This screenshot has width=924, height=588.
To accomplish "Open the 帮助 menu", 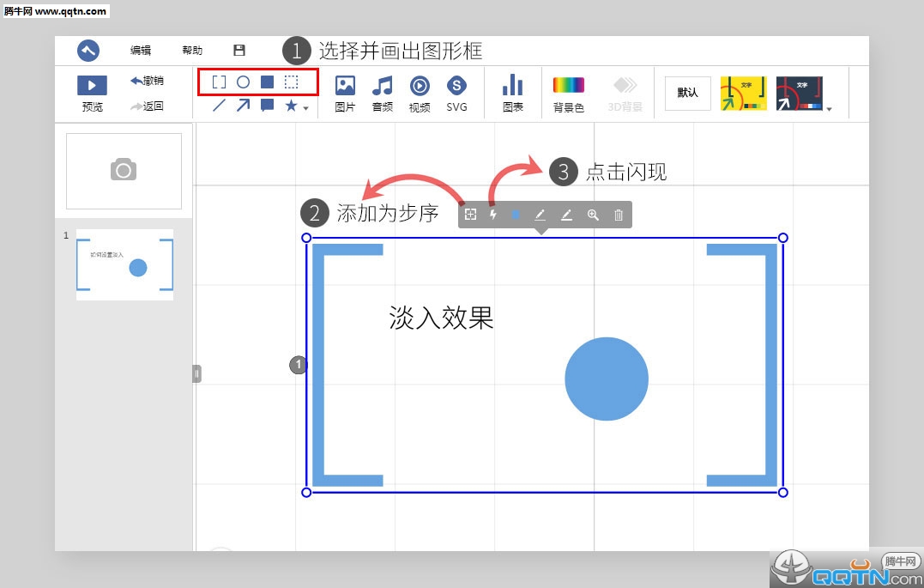I will coord(192,51).
